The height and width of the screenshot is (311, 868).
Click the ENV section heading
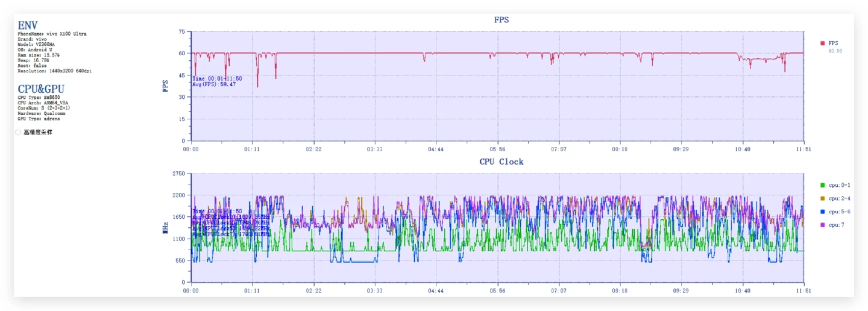click(x=27, y=25)
